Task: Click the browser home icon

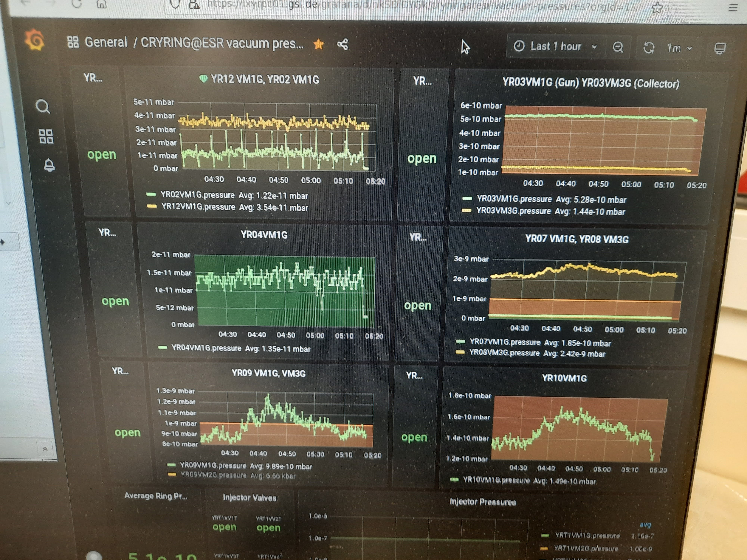Action: pos(102,4)
